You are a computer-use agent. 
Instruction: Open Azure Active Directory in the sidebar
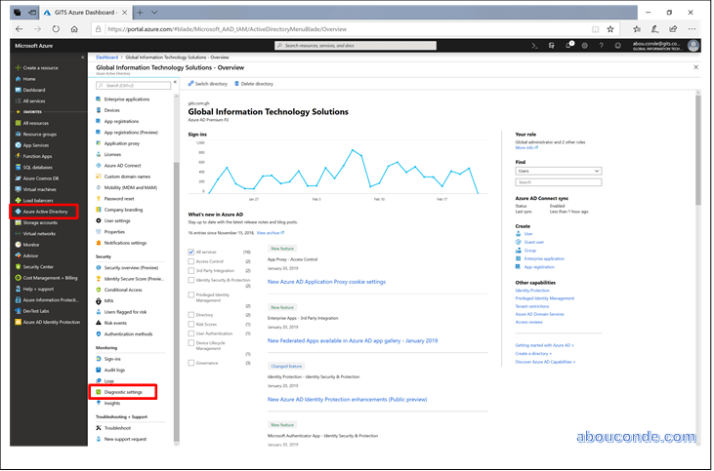[44, 212]
